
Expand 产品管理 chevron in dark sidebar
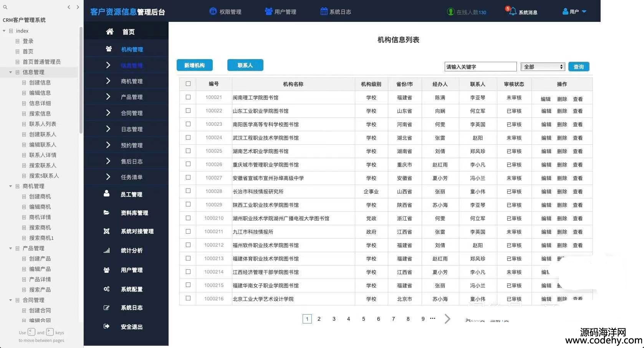[x=108, y=97]
